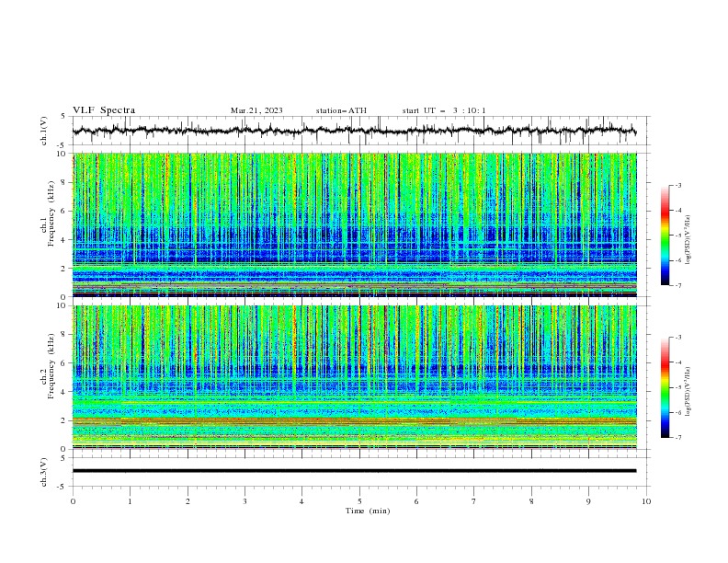
Task: Click time axis tick label '2'
Action: (x=188, y=501)
